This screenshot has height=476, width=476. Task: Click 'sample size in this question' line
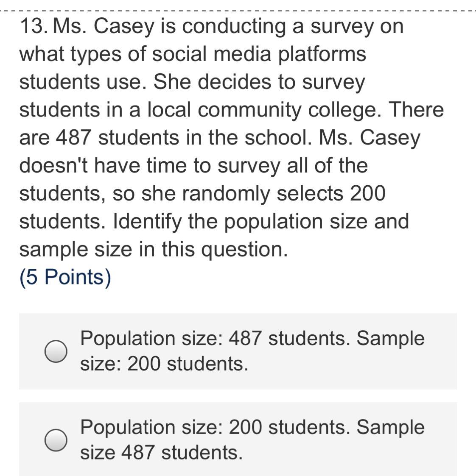click(x=153, y=249)
